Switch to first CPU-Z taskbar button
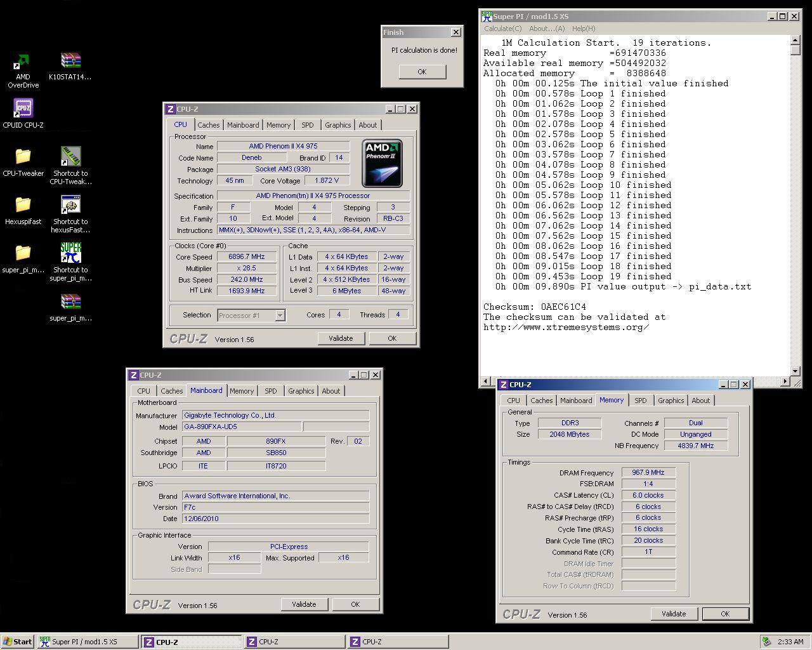Screen dimensions: 812x650 pyautogui.click(x=191, y=642)
